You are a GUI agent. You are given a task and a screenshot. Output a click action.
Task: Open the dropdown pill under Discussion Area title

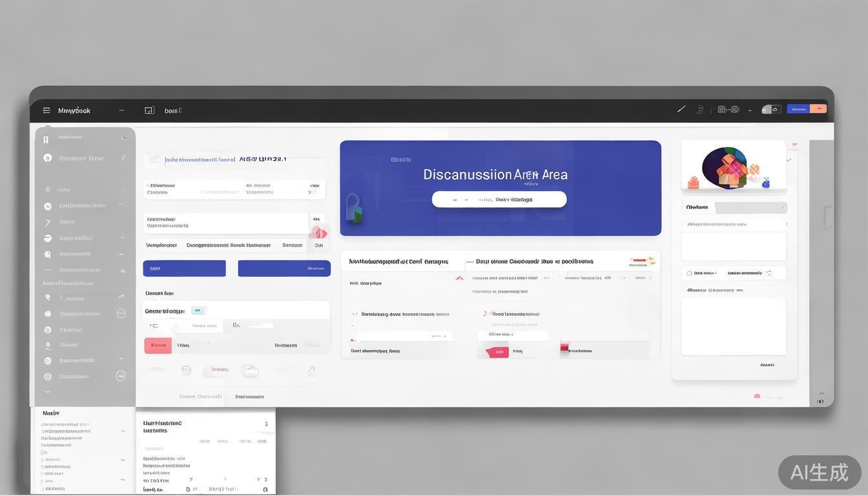[499, 200]
